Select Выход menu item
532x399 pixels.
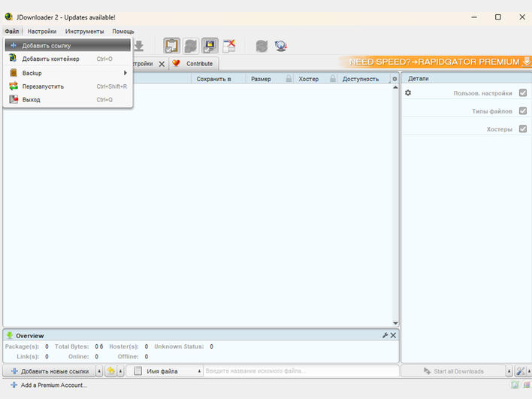coord(68,100)
